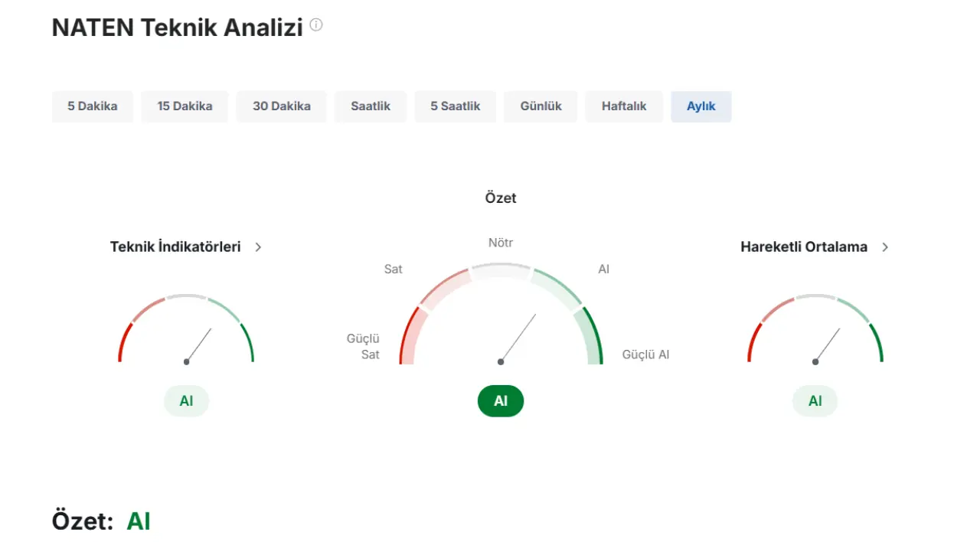Open the Hareketli Ortalama section link
Screen dimensions: 980x552
pyautogui.click(x=804, y=247)
